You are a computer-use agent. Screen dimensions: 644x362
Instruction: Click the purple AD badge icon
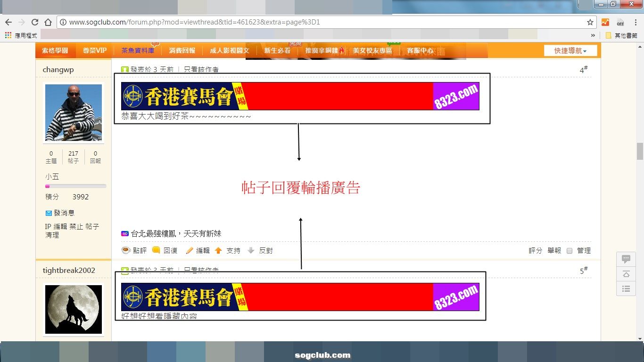(x=125, y=234)
